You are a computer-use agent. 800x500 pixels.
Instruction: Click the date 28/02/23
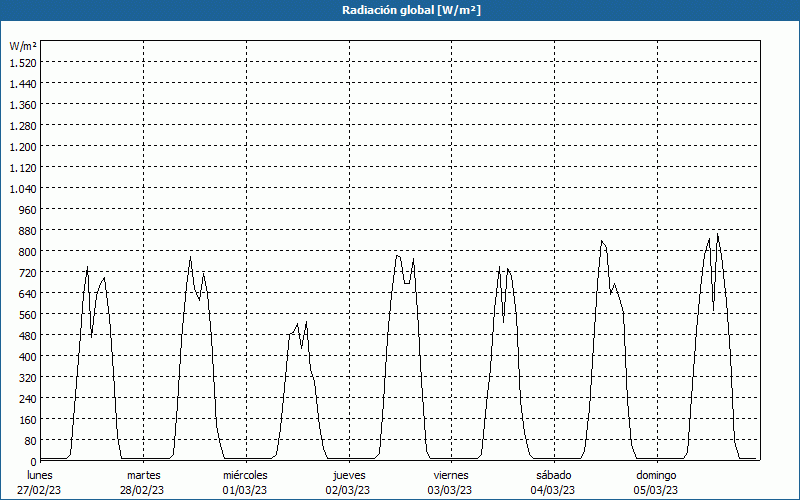coord(142,490)
